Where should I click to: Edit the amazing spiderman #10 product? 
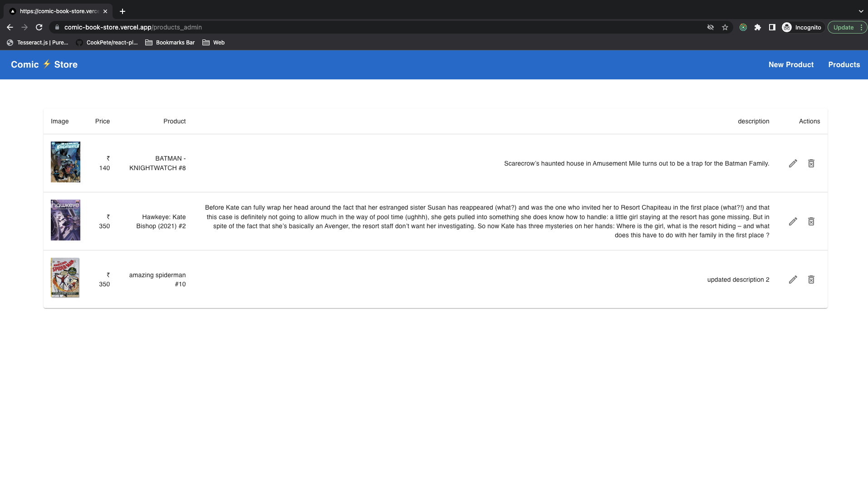[793, 279]
